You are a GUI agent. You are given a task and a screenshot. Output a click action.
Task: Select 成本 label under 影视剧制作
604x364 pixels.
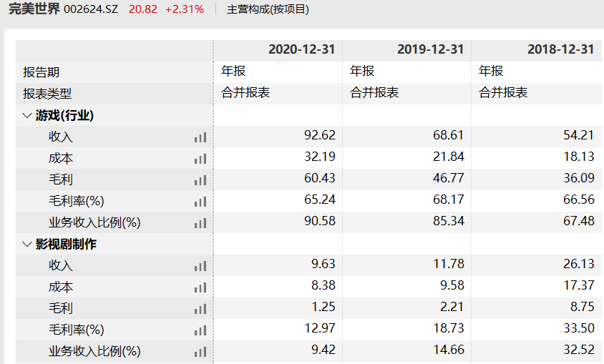pyautogui.click(x=61, y=287)
